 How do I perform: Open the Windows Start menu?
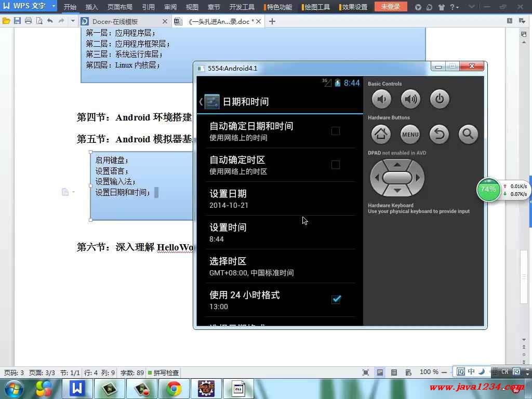point(14,389)
